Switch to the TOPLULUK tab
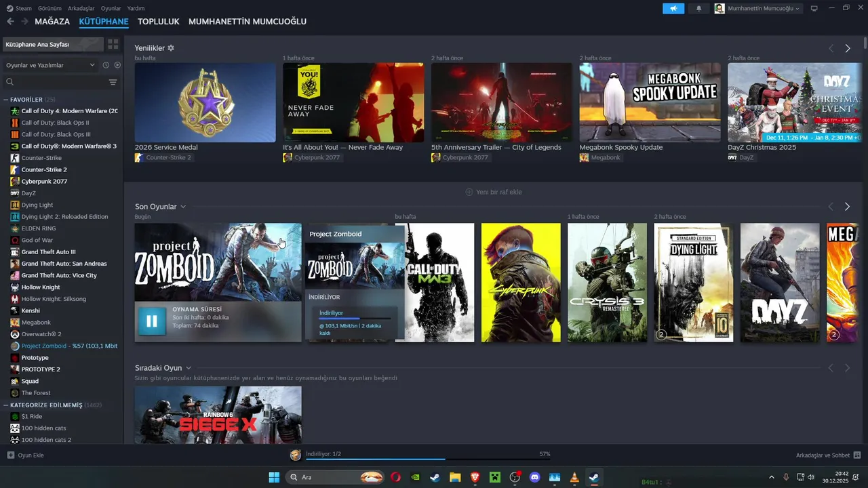Viewport: 868px width, 488px height. (x=159, y=22)
